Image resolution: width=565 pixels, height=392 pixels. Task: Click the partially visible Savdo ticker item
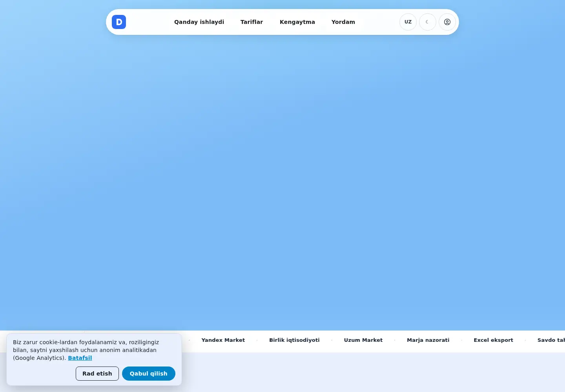click(551, 340)
